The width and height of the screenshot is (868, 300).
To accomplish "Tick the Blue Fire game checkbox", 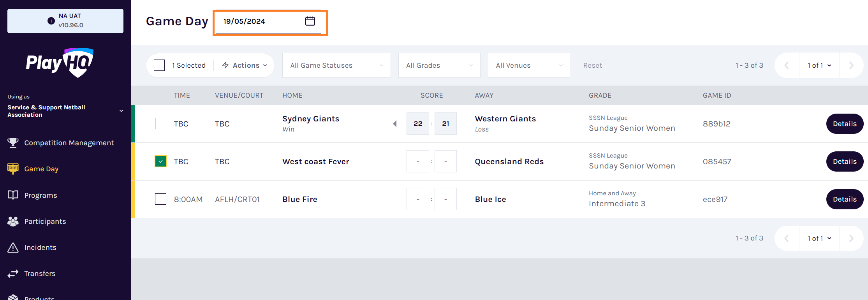I will pos(160,199).
